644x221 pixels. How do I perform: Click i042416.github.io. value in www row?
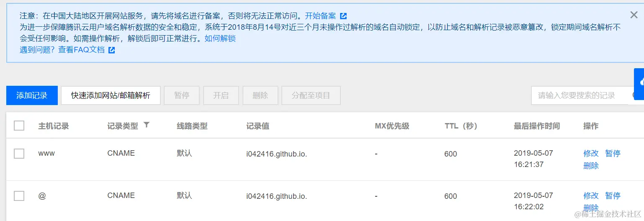click(x=277, y=154)
